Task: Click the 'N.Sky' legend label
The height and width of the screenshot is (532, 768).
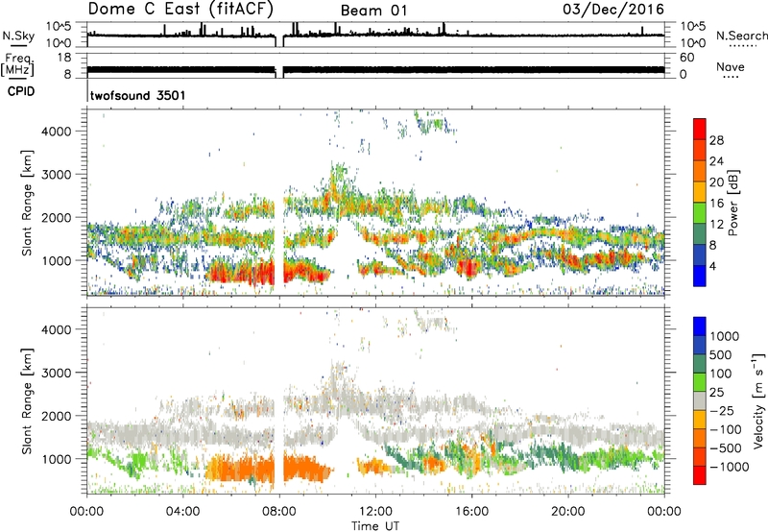Action: (18, 36)
